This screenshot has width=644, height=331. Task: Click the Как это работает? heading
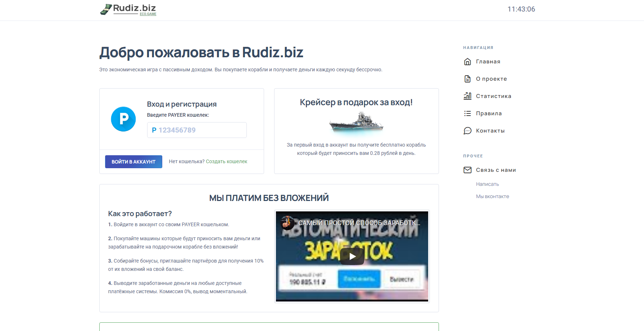coord(140,214)
